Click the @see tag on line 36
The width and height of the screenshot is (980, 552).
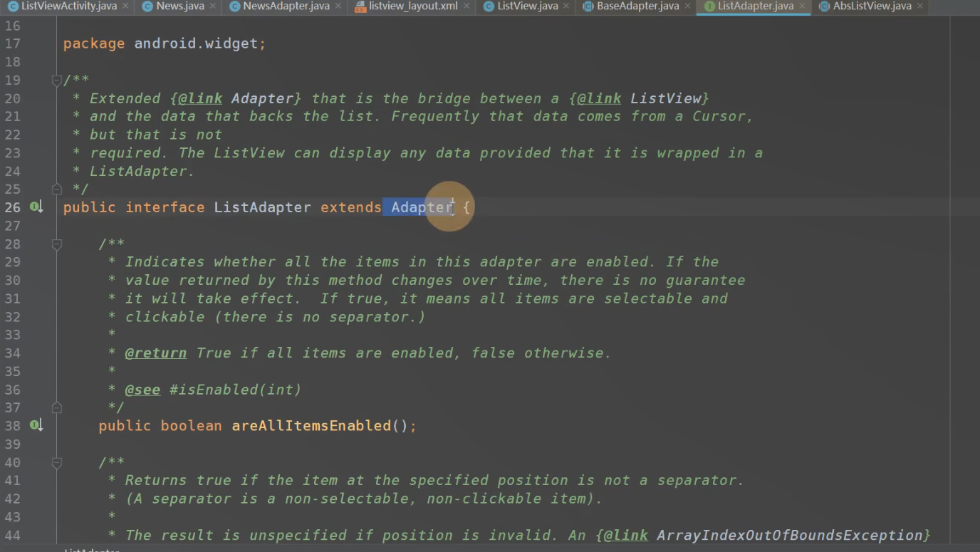click(x=143, y=390)
